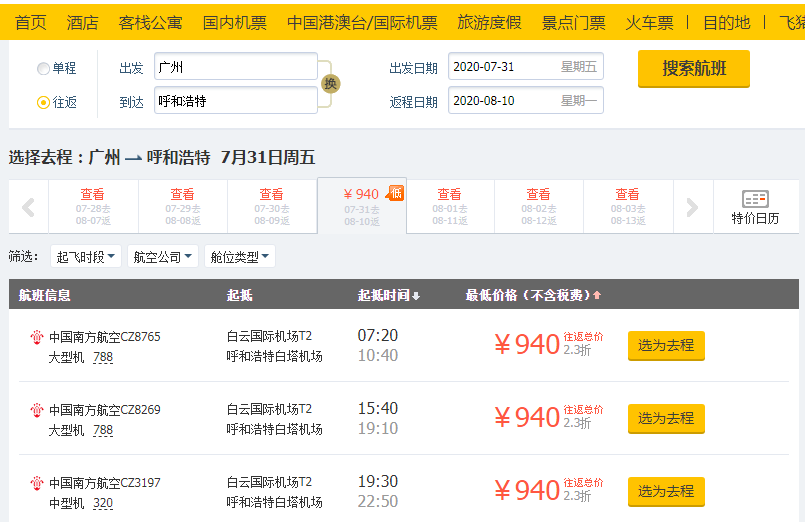Open the 特价日历 calendar icon
This screenshot has height=522, width=805.
point(755,207)
